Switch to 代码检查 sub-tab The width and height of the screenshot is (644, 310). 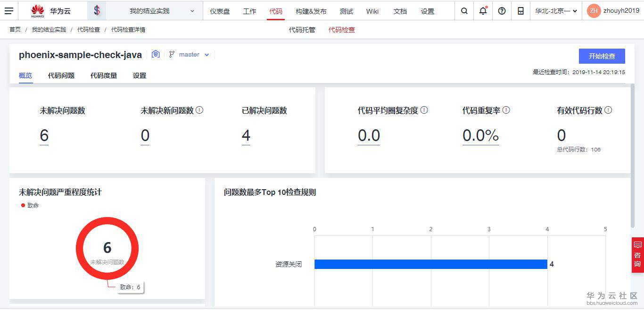tap(341, 30)
